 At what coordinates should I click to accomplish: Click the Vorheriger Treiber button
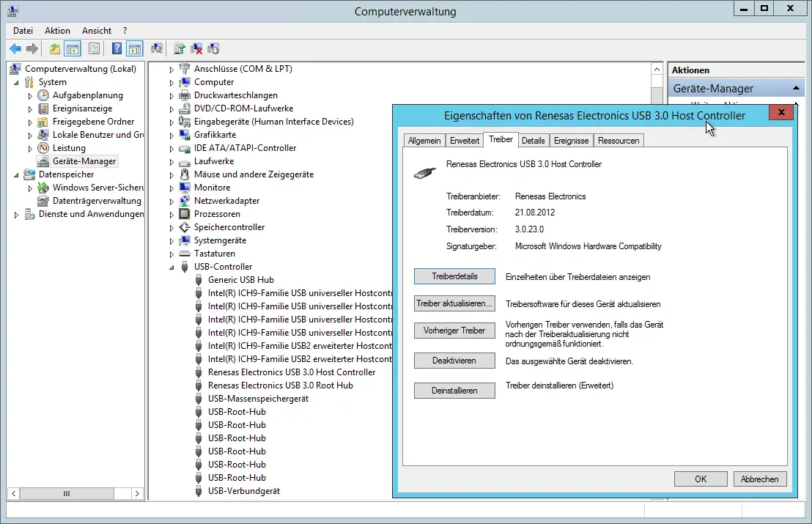click(x=454, y=331)
